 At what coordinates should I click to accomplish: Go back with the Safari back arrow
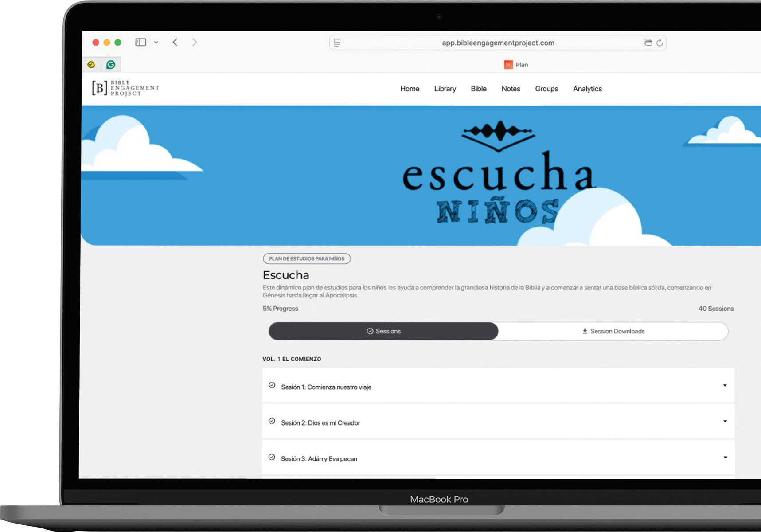[175, 42]
